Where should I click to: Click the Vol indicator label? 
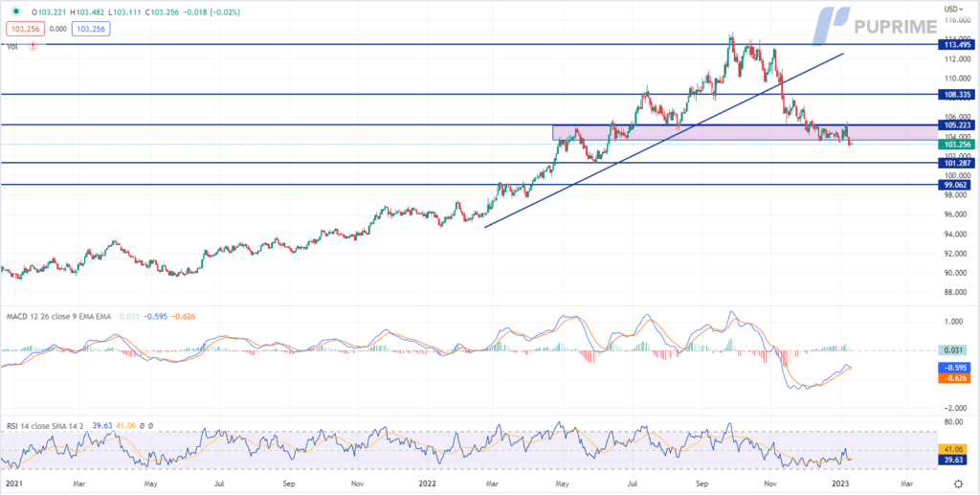tap(11, 46)
